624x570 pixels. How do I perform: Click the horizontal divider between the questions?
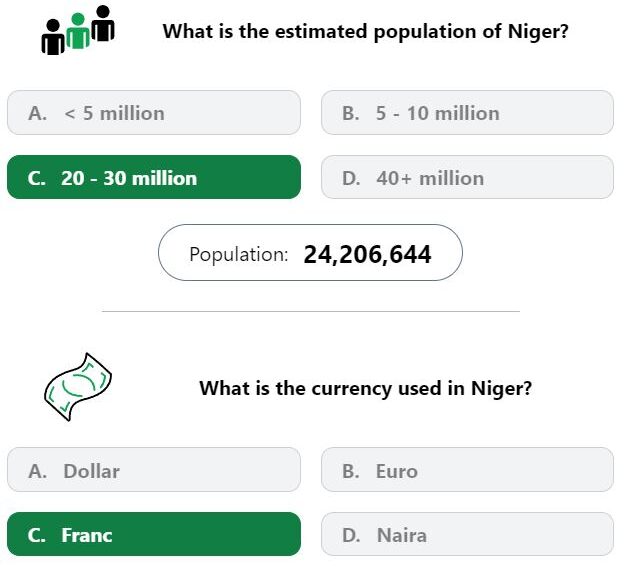click(311, 311)
